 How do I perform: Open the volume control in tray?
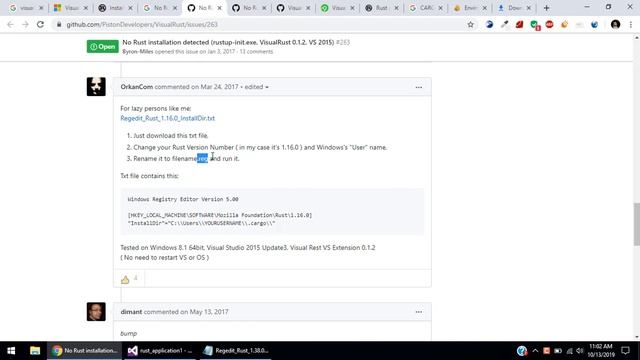pyautogui.click(x=580, y=351)
